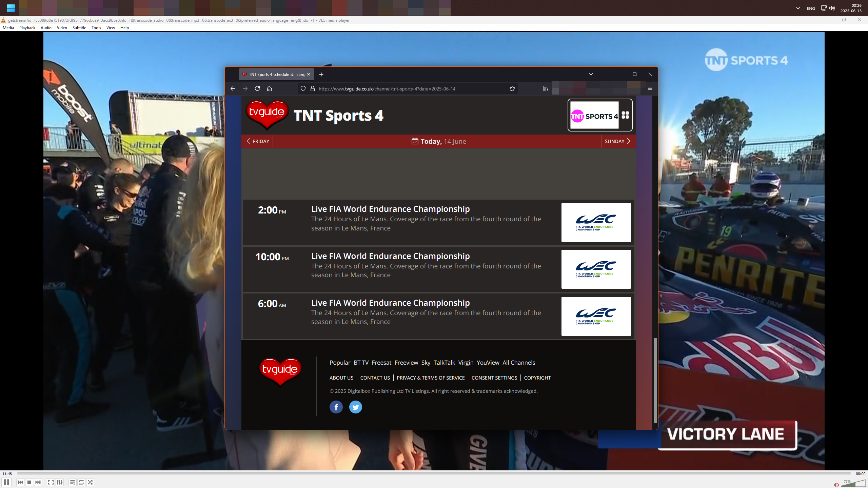This screenshot has width=868, height=488.
Task: Open the BT TV footer link
Action: point(361,363)
